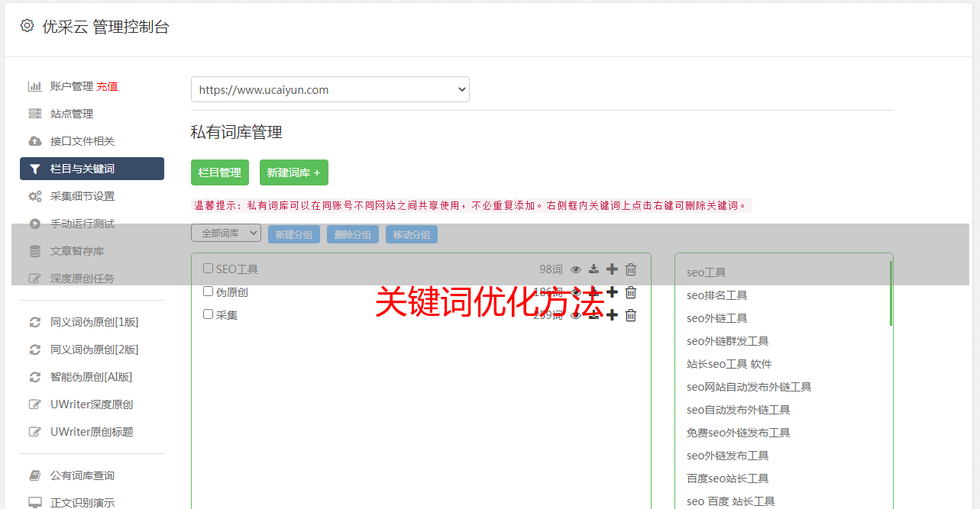Download the SEO工具 word library
The image size is (980, 509).
(593, 269)
